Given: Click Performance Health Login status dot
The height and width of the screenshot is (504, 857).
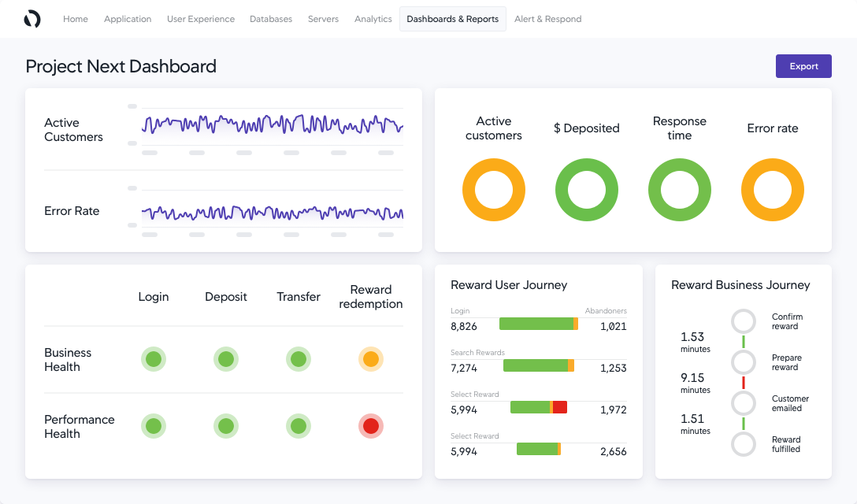Looking at the screenshot, I should 154,426.
